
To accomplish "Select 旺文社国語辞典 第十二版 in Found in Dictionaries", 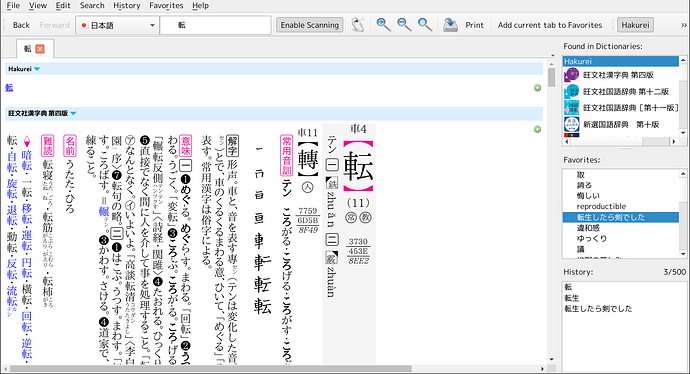I will click(x=621, y=92).
